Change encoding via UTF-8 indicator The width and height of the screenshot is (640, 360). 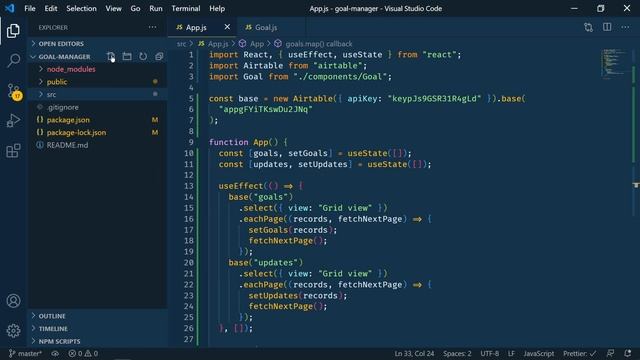[x=489, y=353]
